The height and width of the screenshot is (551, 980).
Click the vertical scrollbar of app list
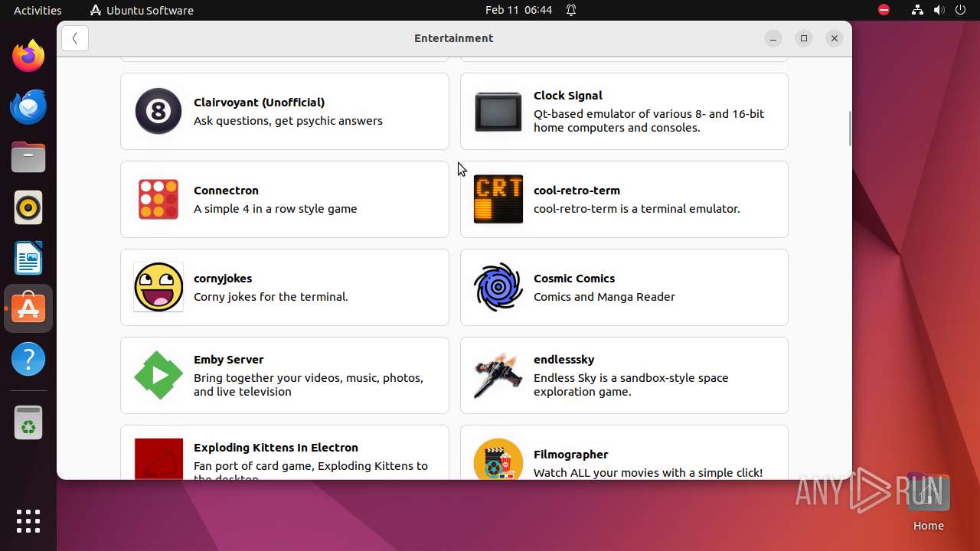(x=849, y=129)
